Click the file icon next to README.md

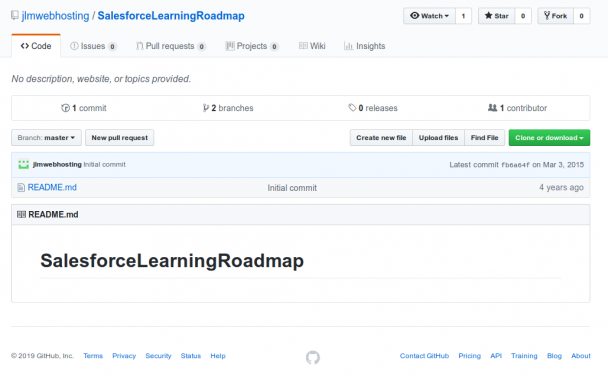21,188
